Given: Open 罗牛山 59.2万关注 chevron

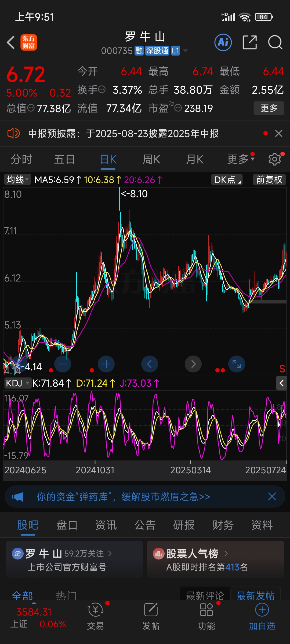Looking at the screenshot, I should click(110, 553).
